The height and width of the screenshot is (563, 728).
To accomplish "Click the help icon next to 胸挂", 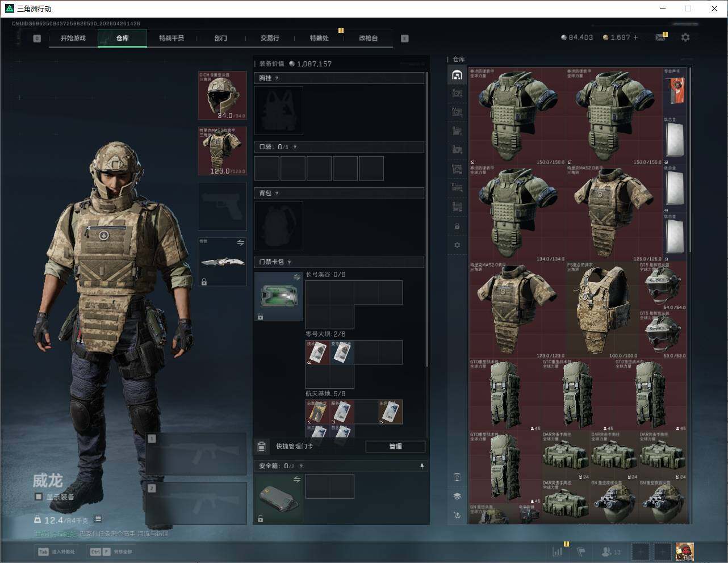I will pyautogui.click(x=277, y=78).
